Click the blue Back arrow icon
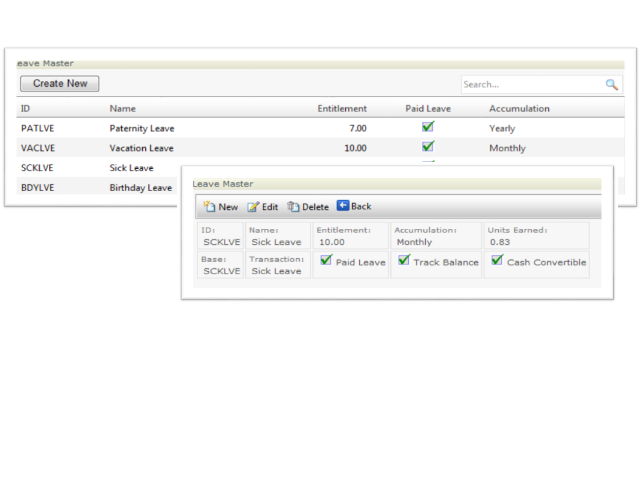This screenshot has width=640, height=480. (x=343, y=206)
